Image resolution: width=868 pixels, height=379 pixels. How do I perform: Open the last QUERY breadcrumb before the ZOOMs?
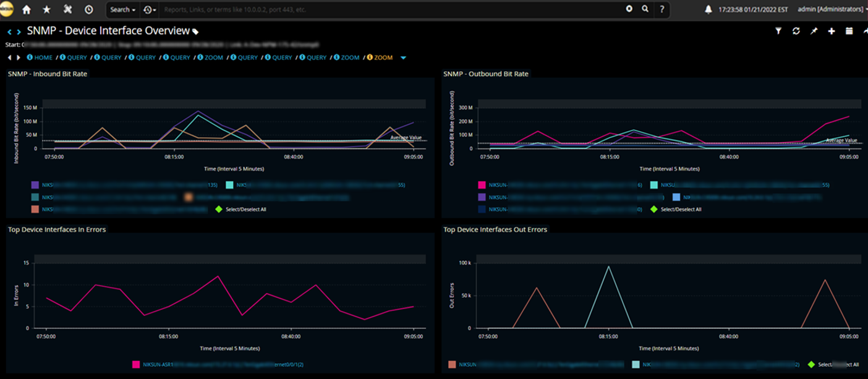click(x=317, y=57)
